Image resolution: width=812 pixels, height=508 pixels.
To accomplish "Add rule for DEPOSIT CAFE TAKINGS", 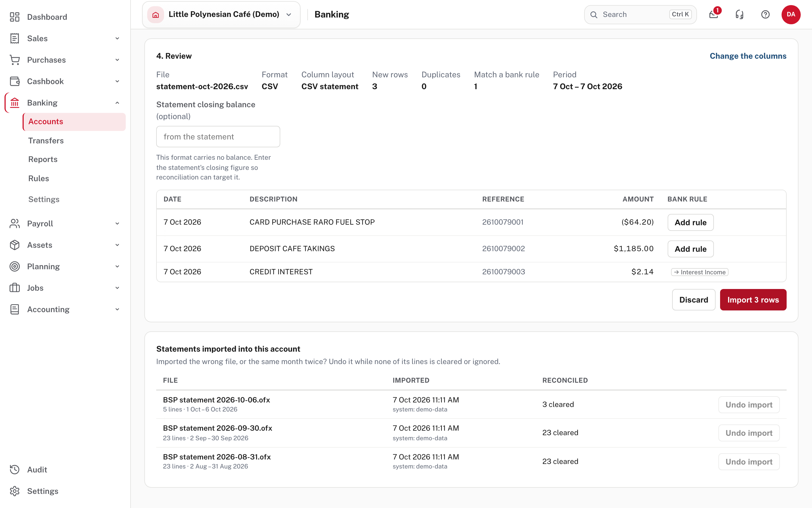I will 690,249.
